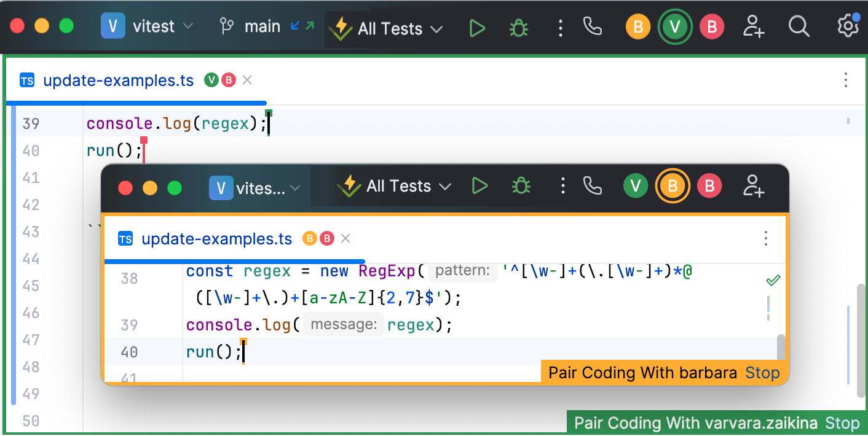Viewport: 868px width, 436px height.
Task: Close the update-examples.ts tab
Action: [x=247, y=80]
